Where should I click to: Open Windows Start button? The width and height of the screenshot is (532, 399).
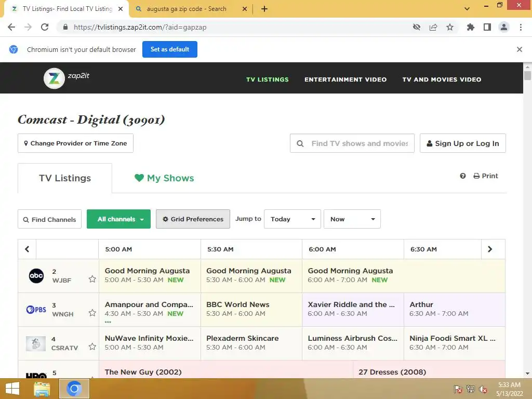tap(12, 389)
